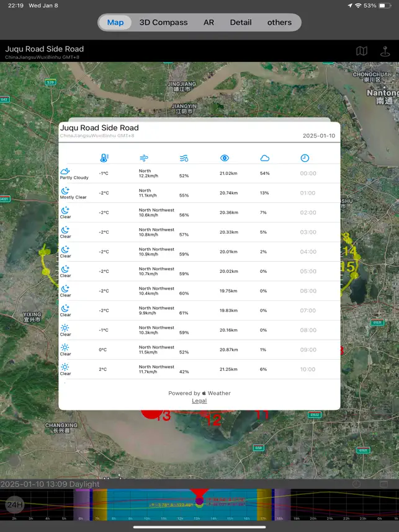Image resolution: width=399 pixels, height=532 pixels.
Task: Tap the clock time column icon
Action: pos(305,158)
